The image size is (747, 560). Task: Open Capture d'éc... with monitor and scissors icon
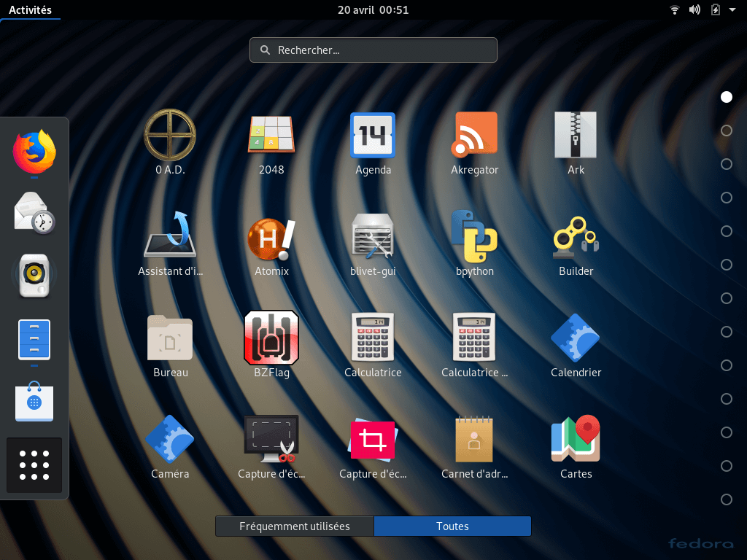click(x=271, y=439)
